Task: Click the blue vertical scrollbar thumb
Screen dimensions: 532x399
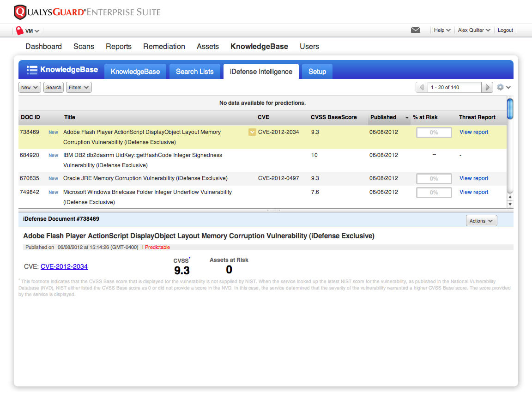Action: pos(510,109)
